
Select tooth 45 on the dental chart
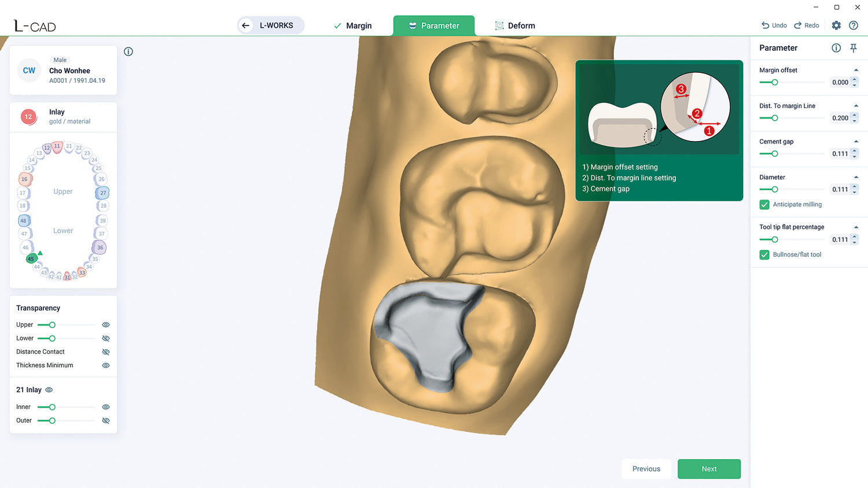coord(31,258)
